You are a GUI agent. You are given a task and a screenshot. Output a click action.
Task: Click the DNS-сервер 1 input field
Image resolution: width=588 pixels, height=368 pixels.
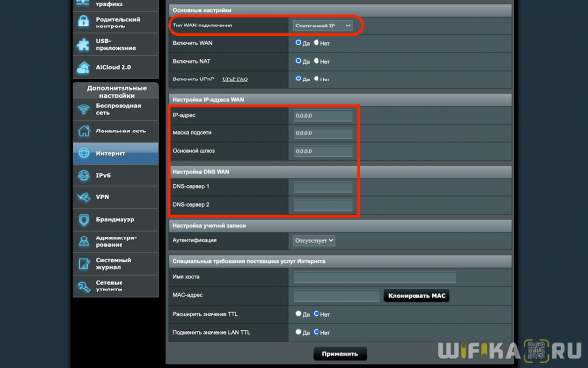[322, 187]
